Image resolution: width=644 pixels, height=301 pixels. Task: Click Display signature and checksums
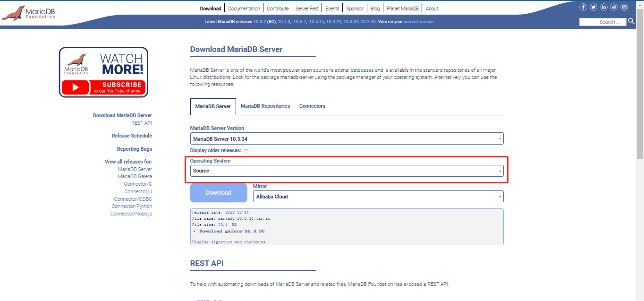click(229, 242)
